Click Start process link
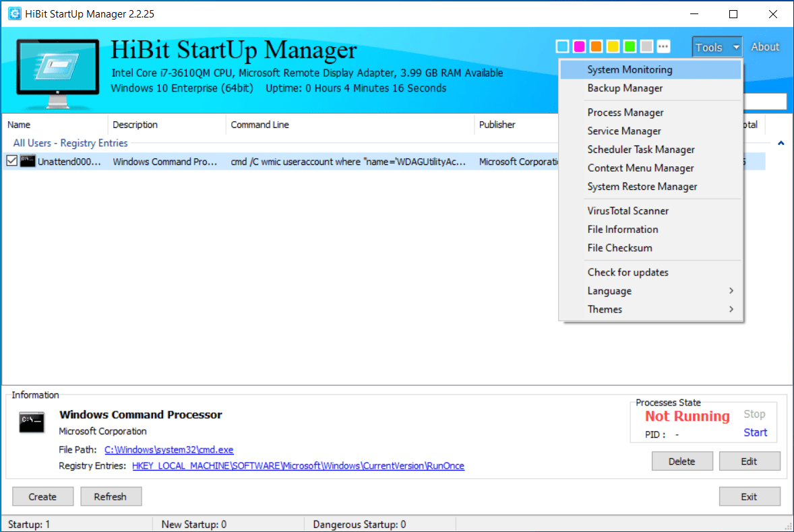 click(x=755, y=432)
